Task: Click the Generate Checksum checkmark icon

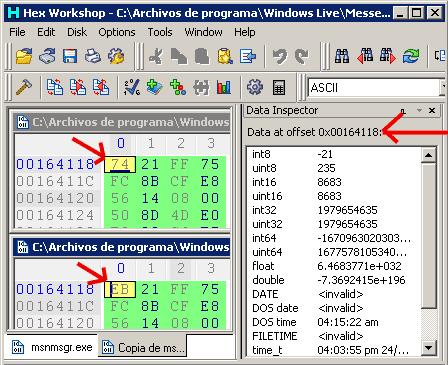Action: 132,88
